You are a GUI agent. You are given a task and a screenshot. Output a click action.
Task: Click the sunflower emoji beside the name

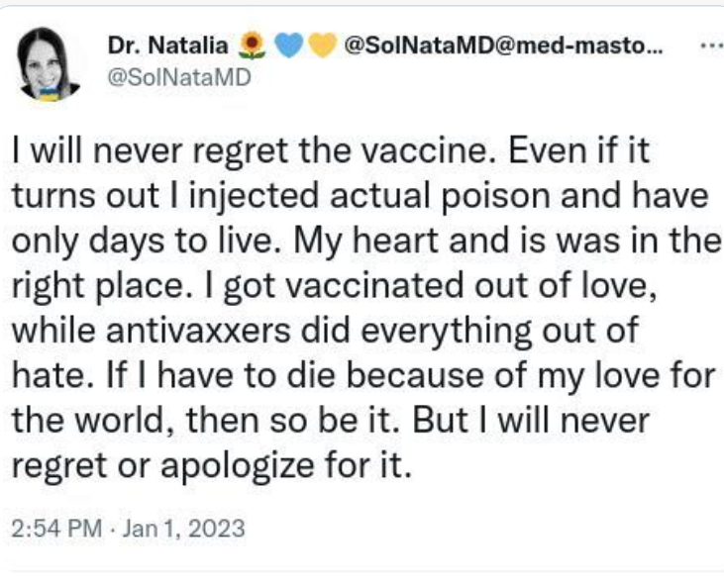tap(254, 46)
